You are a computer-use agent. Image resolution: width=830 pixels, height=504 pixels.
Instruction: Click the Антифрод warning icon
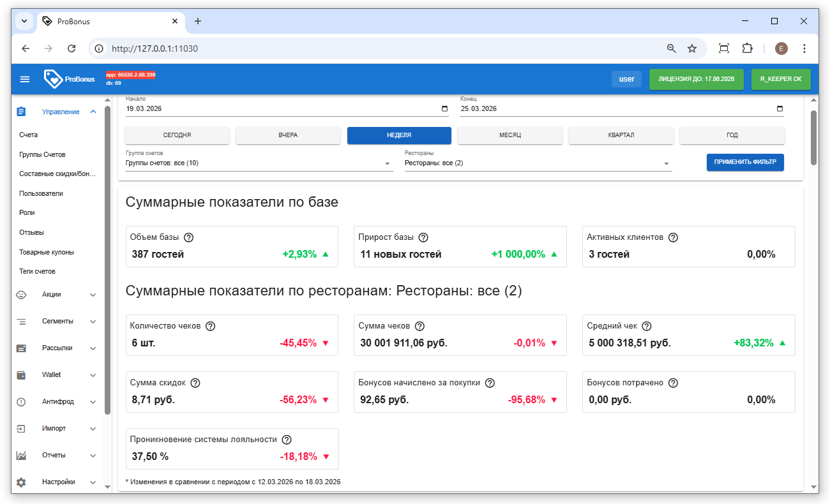pyautogui.click(x=21, y=402)
